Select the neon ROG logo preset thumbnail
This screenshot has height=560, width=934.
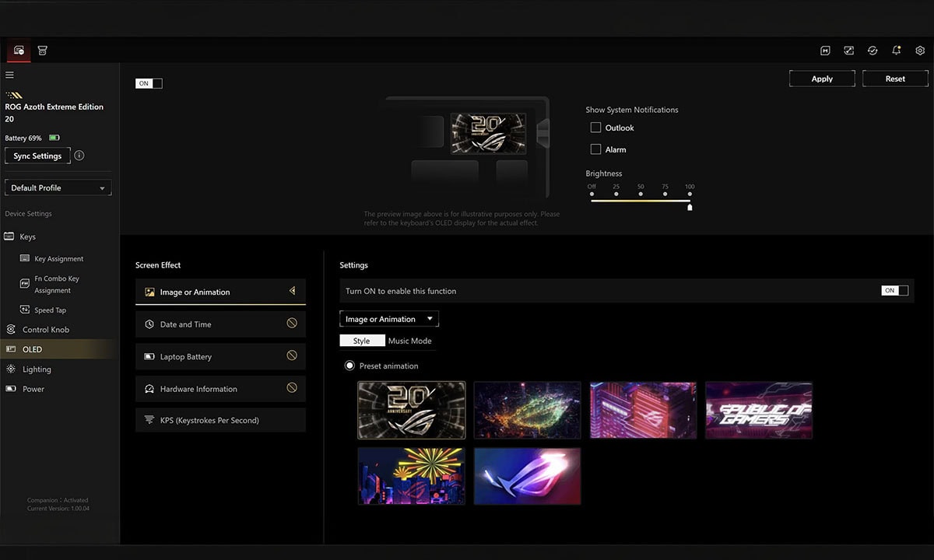tap(528, 476)
